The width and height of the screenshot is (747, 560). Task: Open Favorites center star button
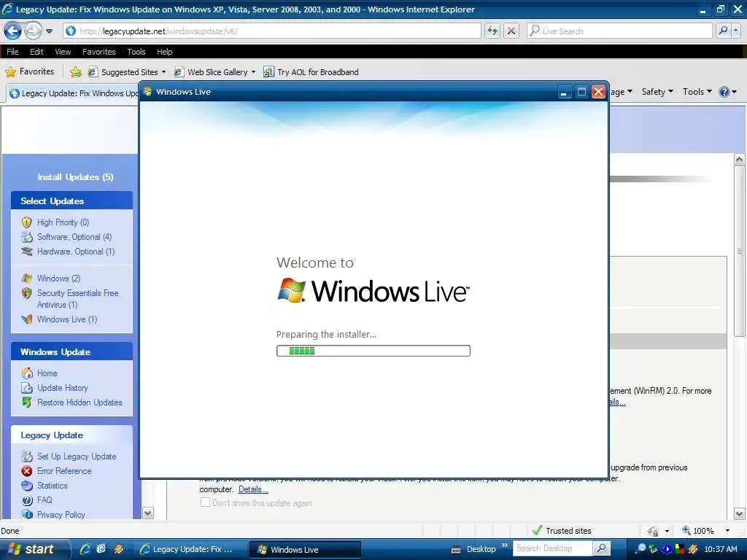tap(29, 71)
